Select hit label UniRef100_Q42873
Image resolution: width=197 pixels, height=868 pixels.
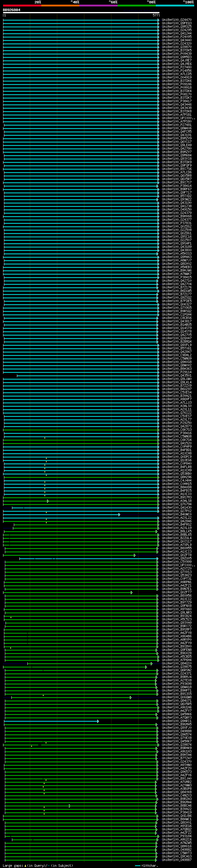pyautogui.click(x=176, y=426)
